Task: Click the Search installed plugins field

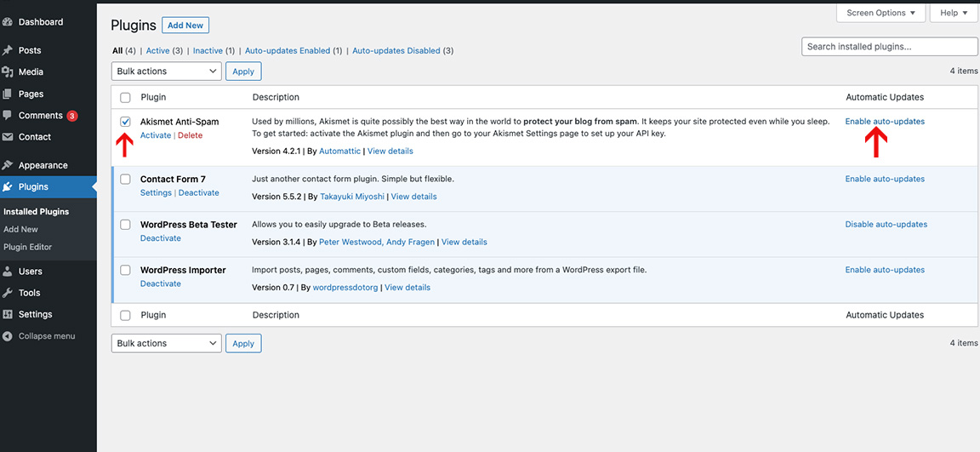Action: [x=889, y=46]
